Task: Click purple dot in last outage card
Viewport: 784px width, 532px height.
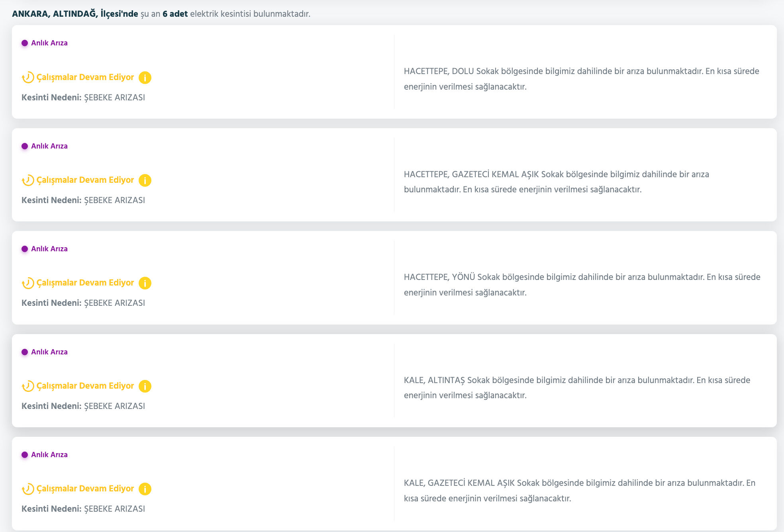Action: click(25, 455)
